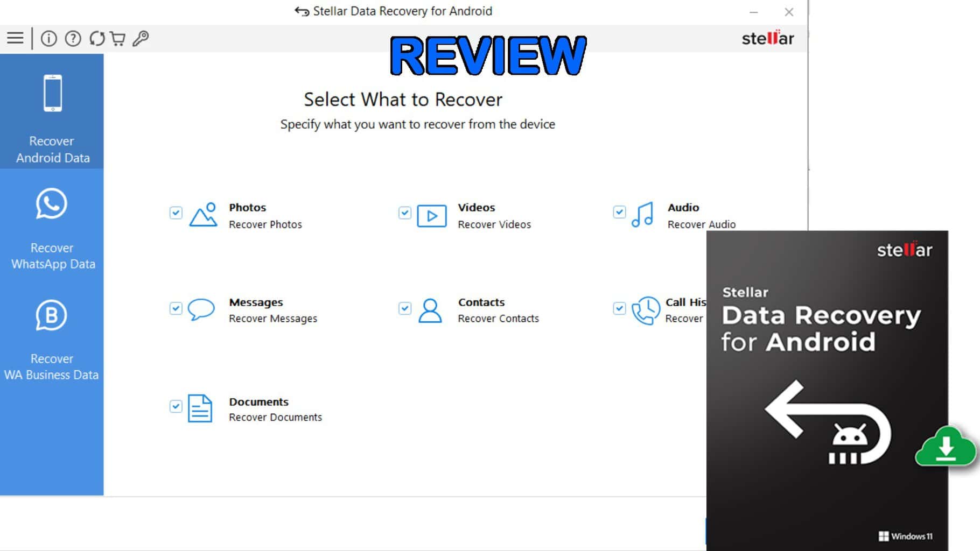The width and height of the screenshot is (980, 551).
Task: Open the help question mark icon
Action: coord(73,38)
